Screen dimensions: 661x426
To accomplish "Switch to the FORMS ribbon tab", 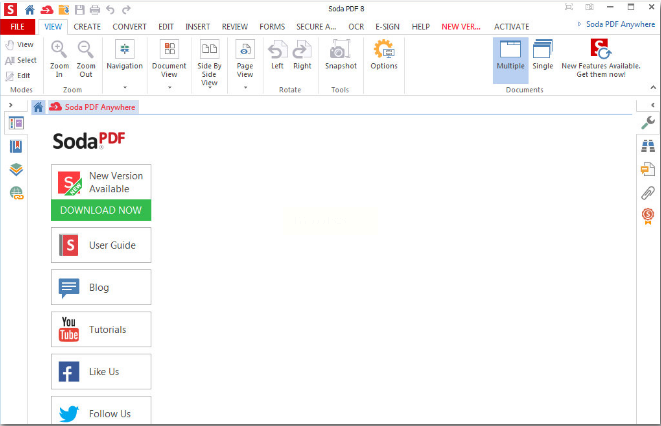I will click(272, 27).
